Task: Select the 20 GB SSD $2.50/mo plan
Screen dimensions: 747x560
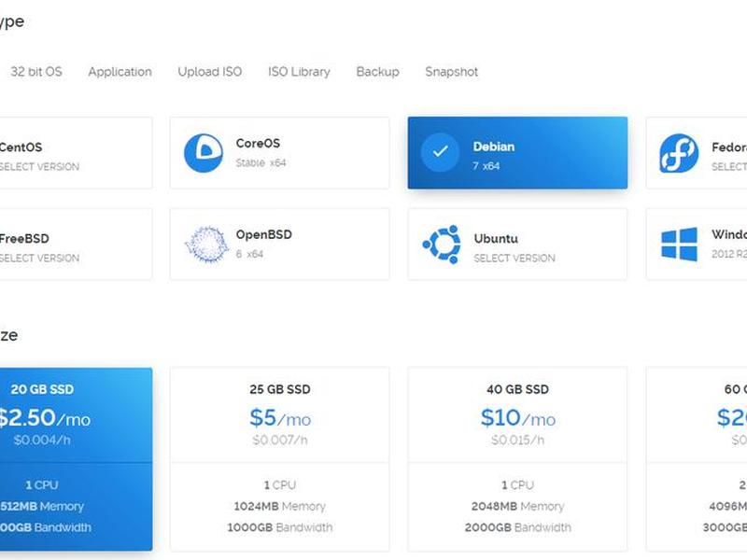Action: 77,459
